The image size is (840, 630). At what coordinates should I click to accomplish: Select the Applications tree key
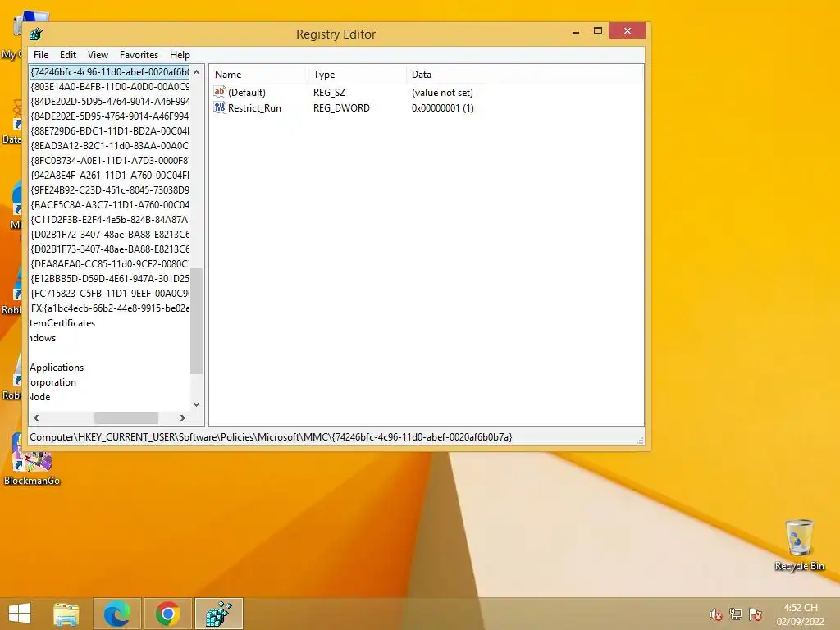(57, 367)
